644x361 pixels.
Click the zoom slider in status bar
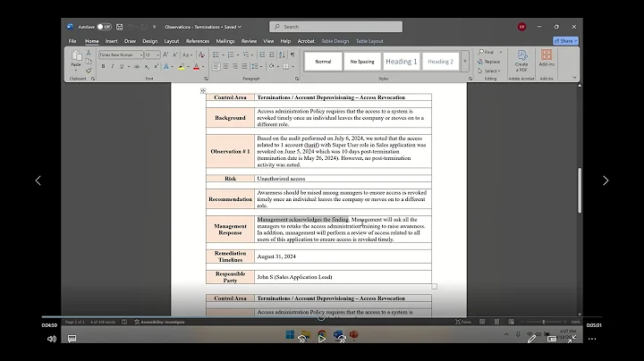click(x=544, y=322)
